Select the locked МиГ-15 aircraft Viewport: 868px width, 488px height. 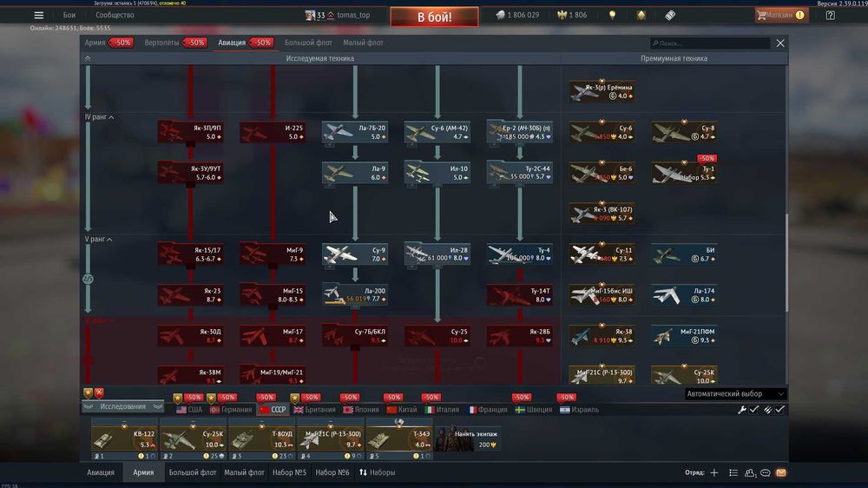click(273, 294)
